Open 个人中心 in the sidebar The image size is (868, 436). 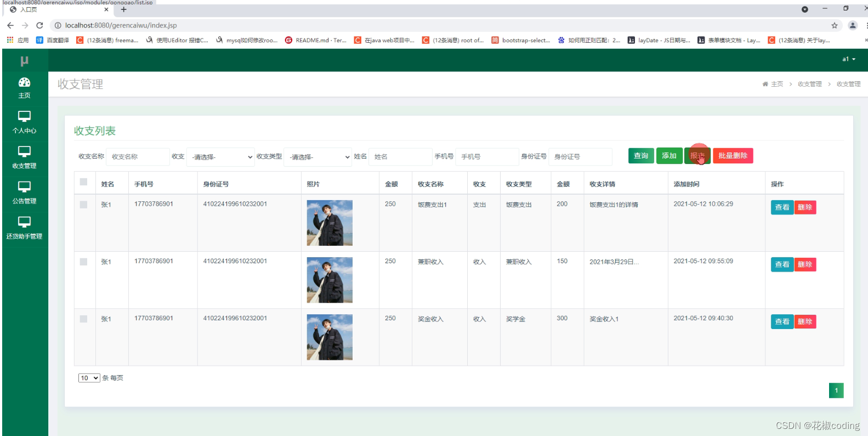tap(24, 122)
